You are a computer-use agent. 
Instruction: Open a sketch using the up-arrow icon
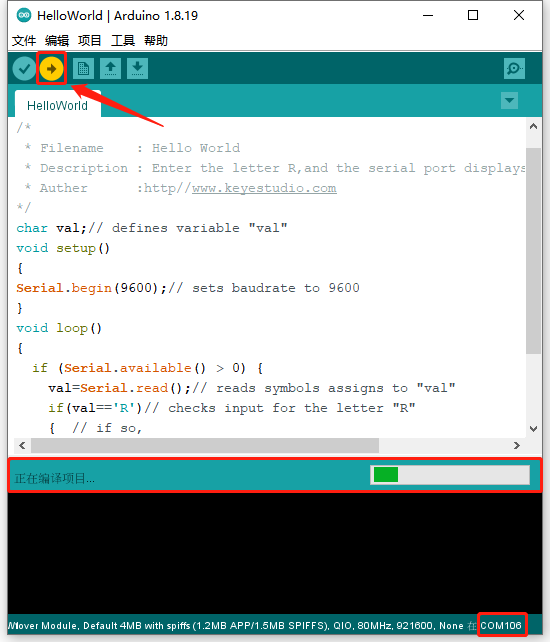[x=110, y=68]
